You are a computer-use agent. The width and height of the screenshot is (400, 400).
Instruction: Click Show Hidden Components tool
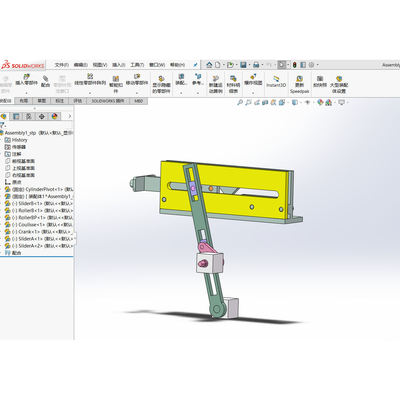point(161,84)
